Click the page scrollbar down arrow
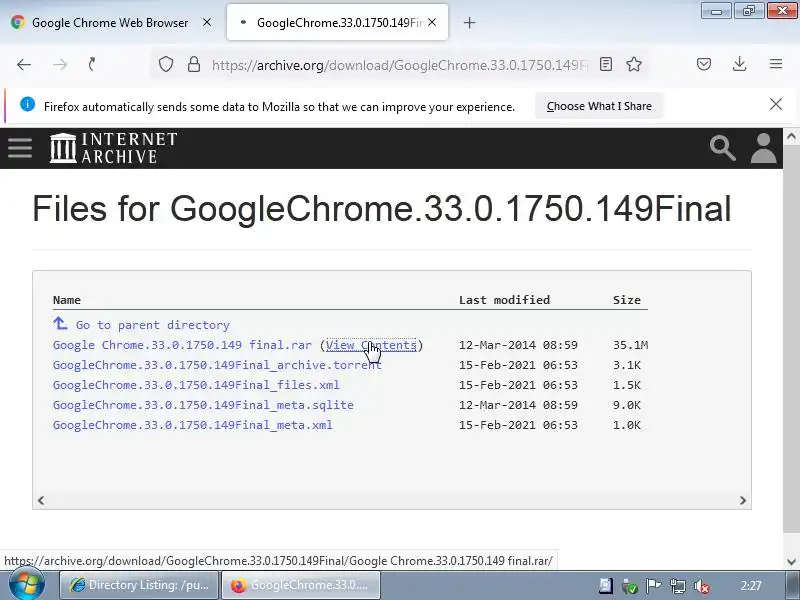The height and width of the screenshot is (600, 800). [x=791, y=562]
